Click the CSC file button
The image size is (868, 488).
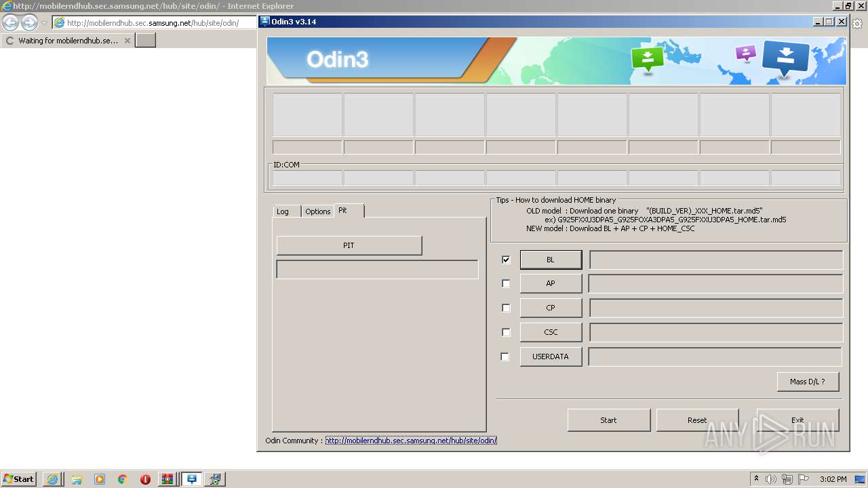(x=551, y=332)
